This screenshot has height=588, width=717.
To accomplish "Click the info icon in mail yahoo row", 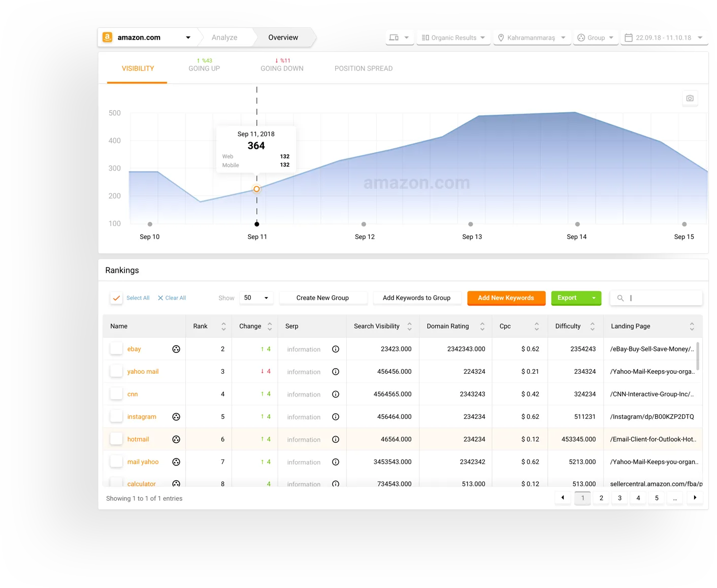I will coord(336,462).
